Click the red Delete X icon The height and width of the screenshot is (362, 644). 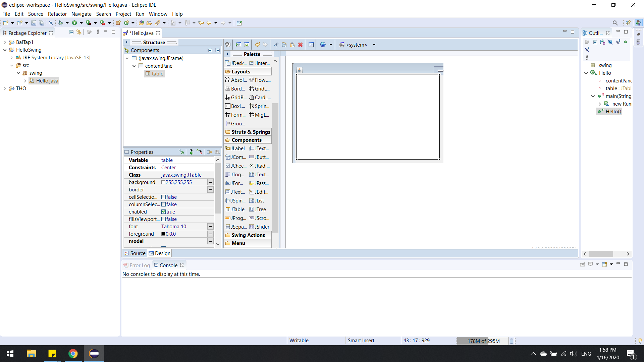click(x=301, y=45)
